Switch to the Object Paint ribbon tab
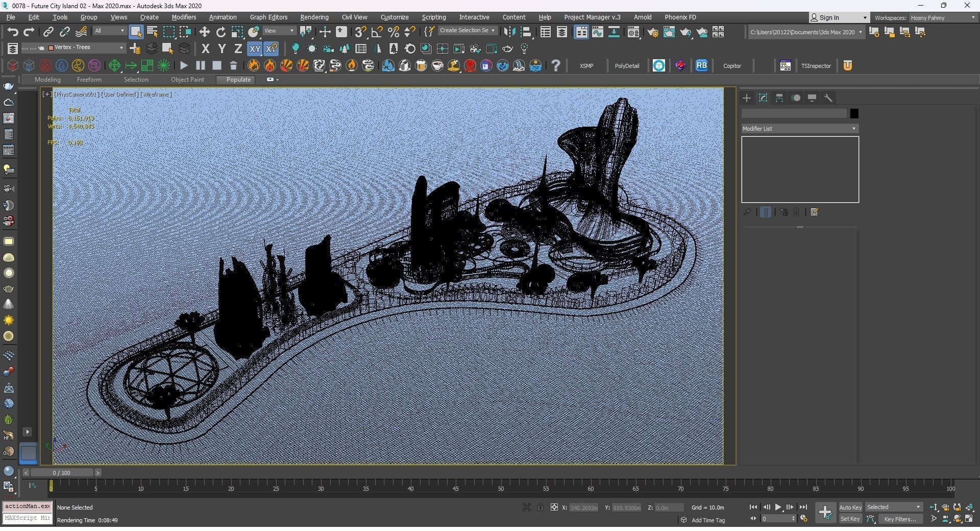Screen dimensions: 980x531 pyautogui.click(x=187, y=80)
